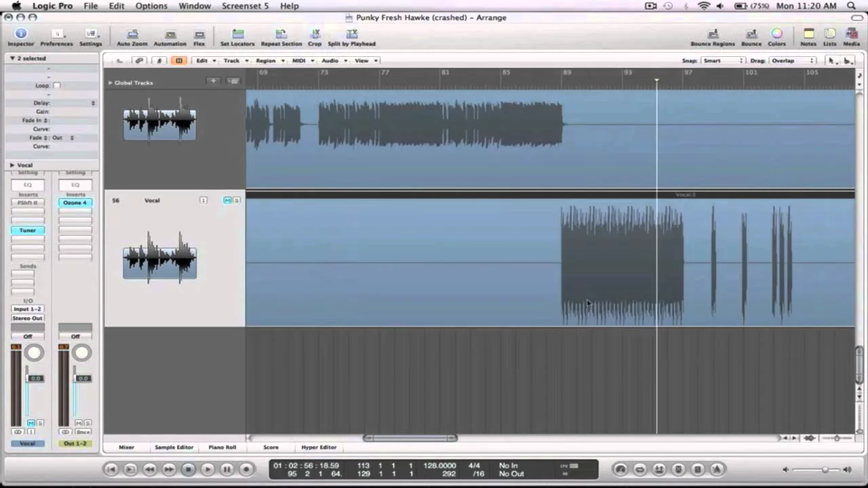Click the Input 1-2 button
Viewport: 868px width, 488px height.
pyautogui.click(x=28, y=309)
